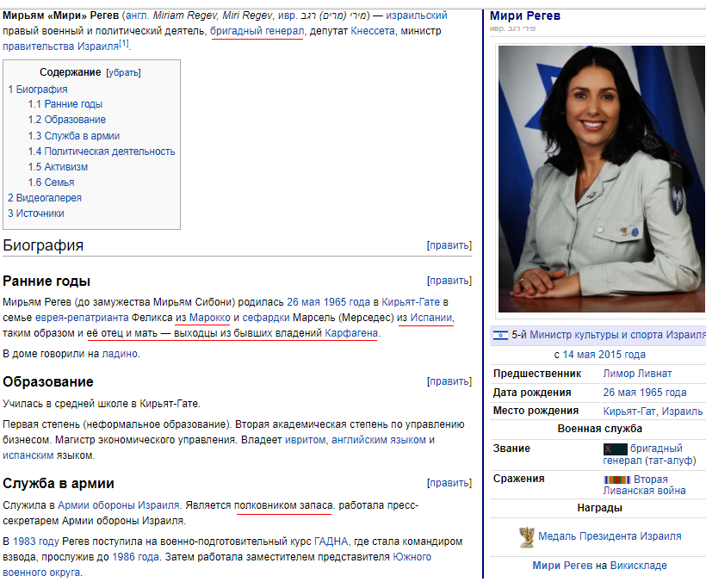The height and width of the screenshot is (588, 706).
Task: Select the Военная служба heading in infobox
Action: pos(600,429)
